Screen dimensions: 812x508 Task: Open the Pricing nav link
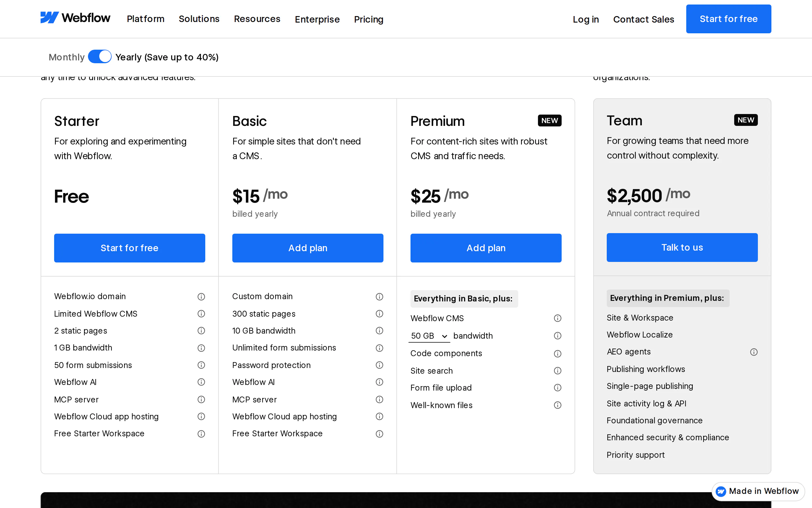[x=369, y=19]
